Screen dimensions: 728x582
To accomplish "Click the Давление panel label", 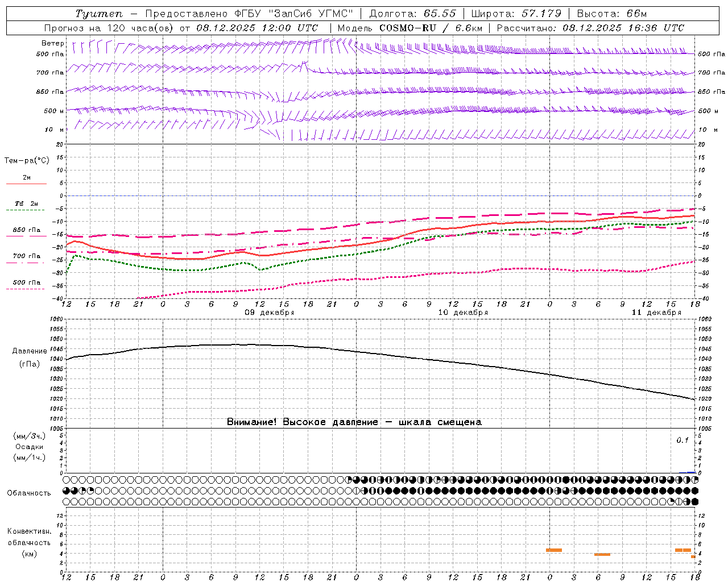I will point(30,351).
